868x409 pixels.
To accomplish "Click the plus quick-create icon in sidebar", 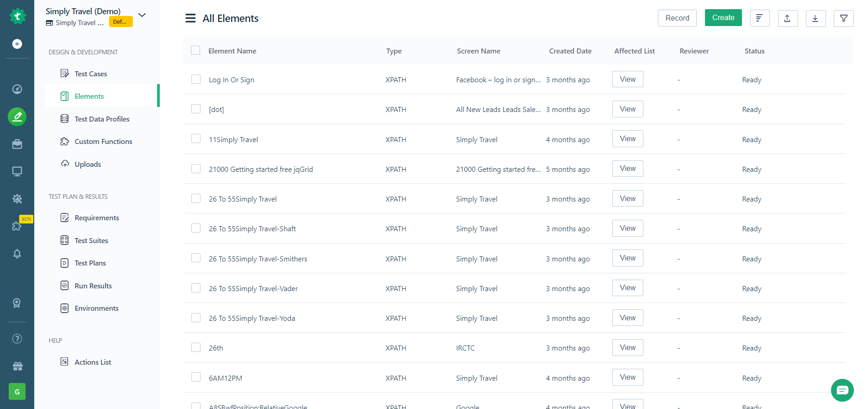I will pyautogui.click(x=17, y=44).
